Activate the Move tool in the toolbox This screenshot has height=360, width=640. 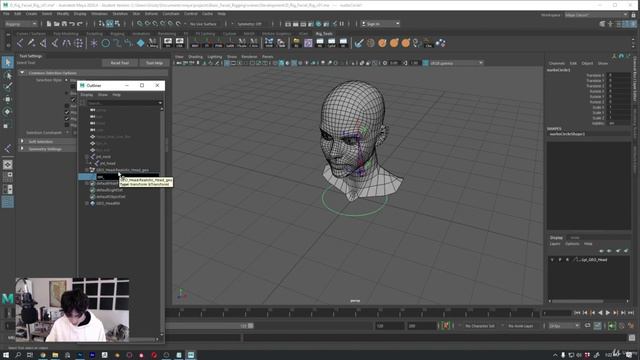pyautogui.click(x=7, y=99)
